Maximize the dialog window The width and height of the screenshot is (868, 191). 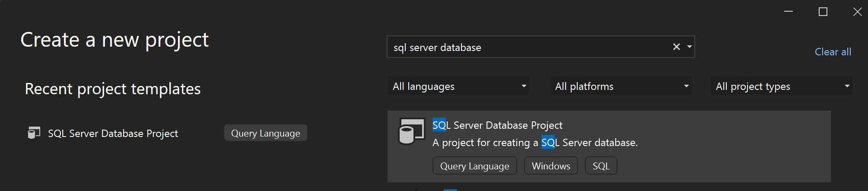pos(823,12)
